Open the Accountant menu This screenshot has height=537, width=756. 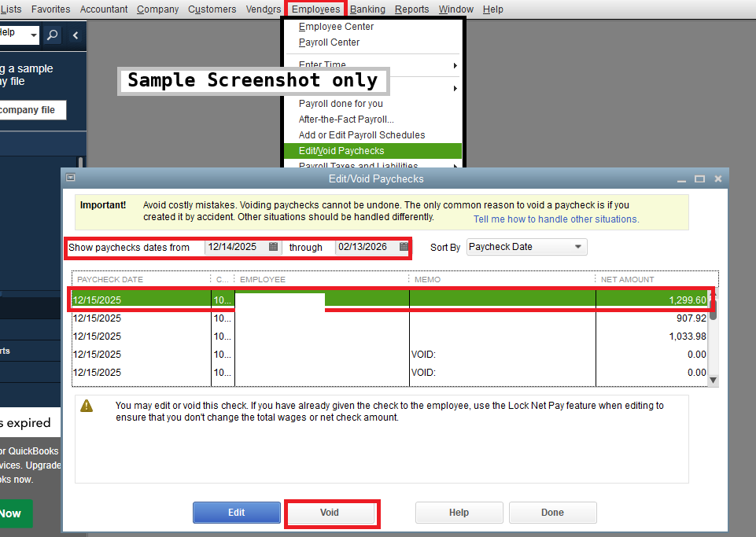point(104,9)
